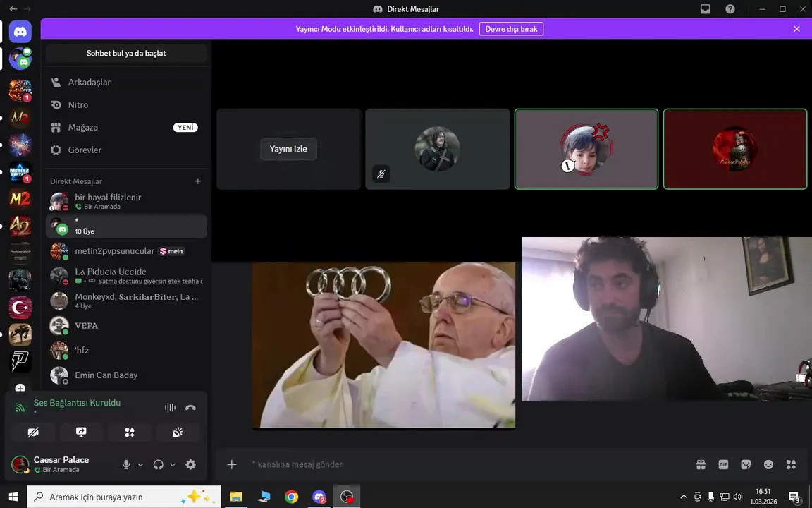
Task: Open Discord from the taskbar
Action: (319, 497)
